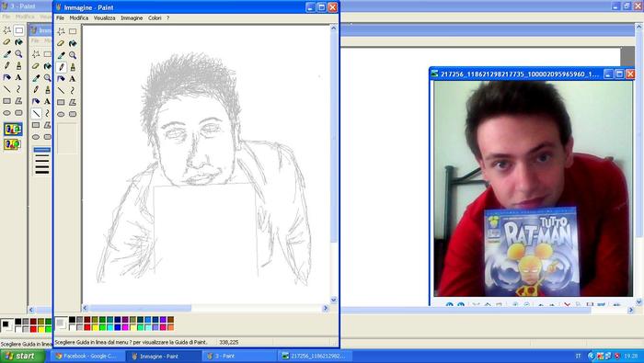The height and width of the screenshot is (363, 644).
Task: Open the Colori menu
Action: coord(155,18)
